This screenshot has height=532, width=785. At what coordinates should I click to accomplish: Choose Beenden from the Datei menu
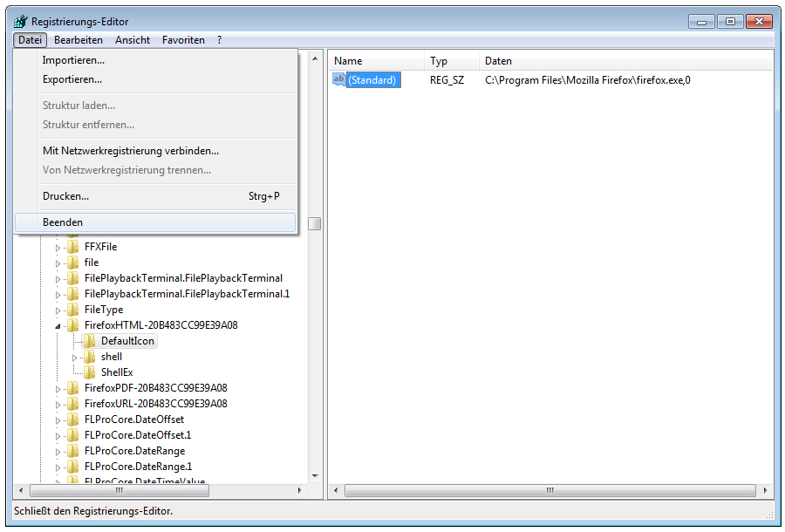tap(63, 222)
